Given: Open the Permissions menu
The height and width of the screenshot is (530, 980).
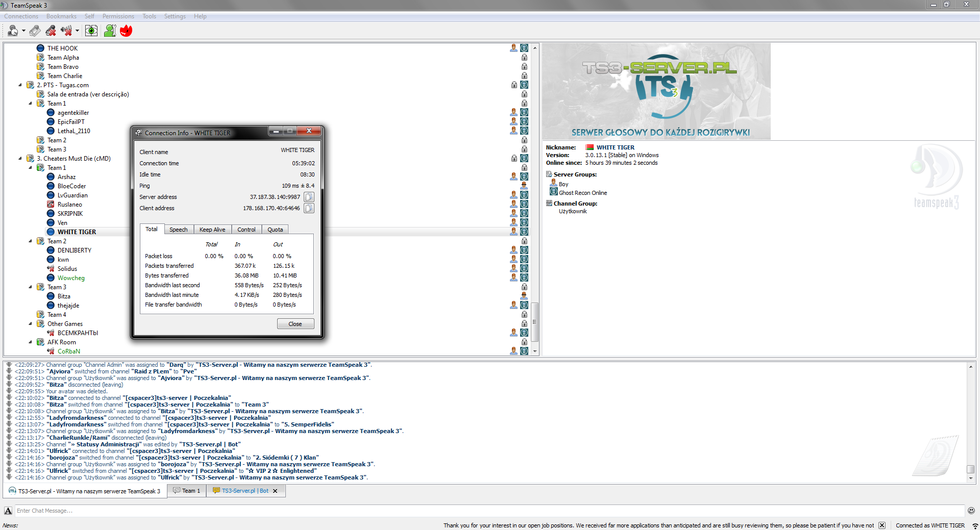Looking at the screenshot, I should point(118,16).
